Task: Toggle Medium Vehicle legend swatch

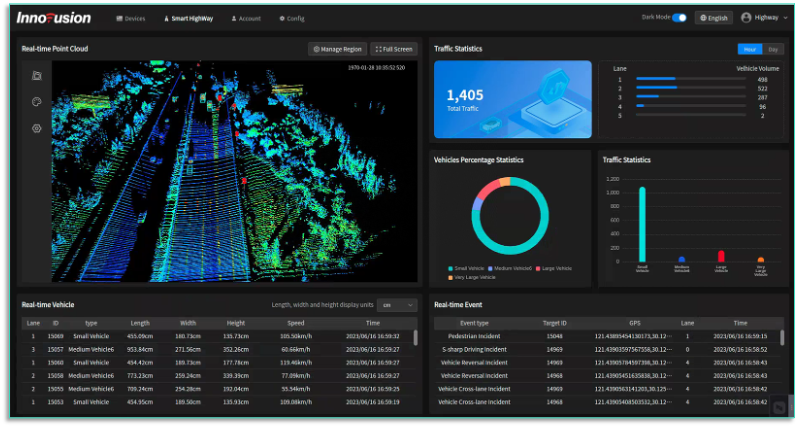Action: coord(490,269)
